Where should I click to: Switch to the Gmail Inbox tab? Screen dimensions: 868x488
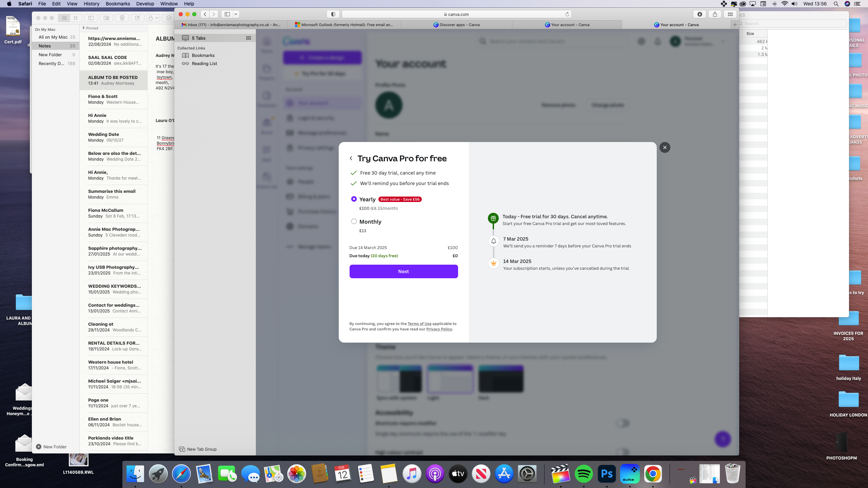point(231,25)
